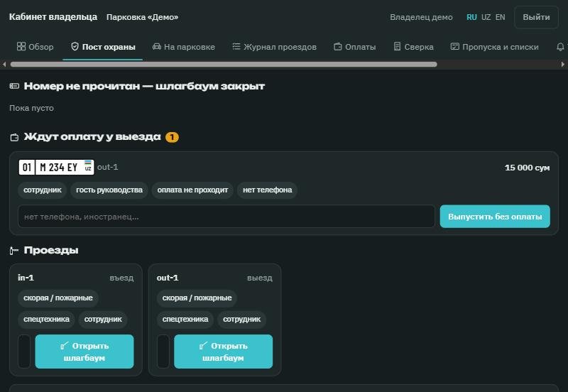The image size is (568, 392).
Task: Click the plate icon next to Номер не прочитан
Action: tap(14, 86)
